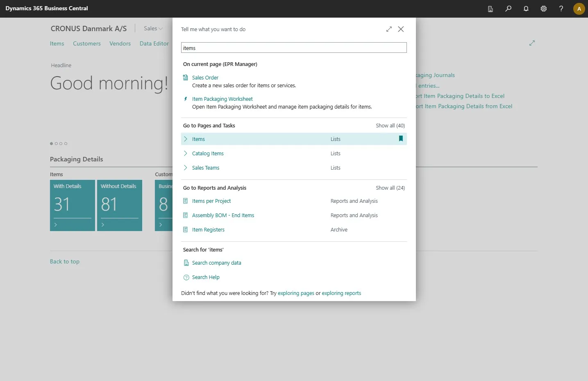The height and width of the screenshot is (381, 588).
Task: Expand the Catalog Items row chevron
Action: [186, 153]
